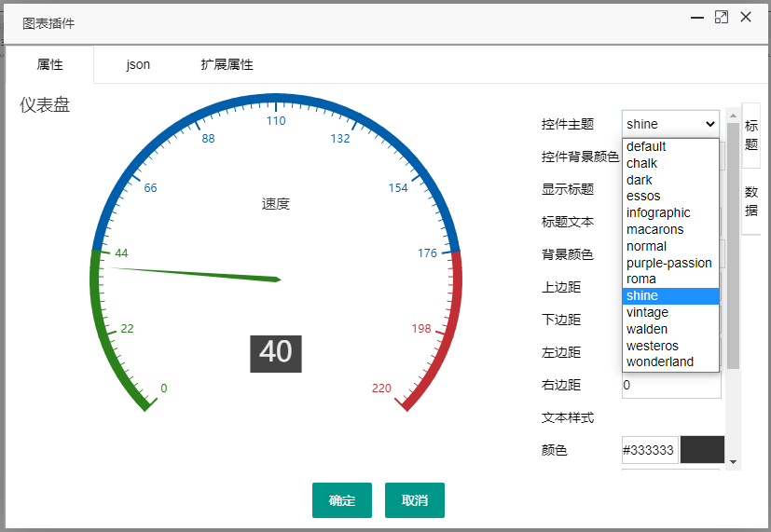Minimize the 图表插件 dialog
The width and height of the screenshot is (771, 532).
point(696,18)
